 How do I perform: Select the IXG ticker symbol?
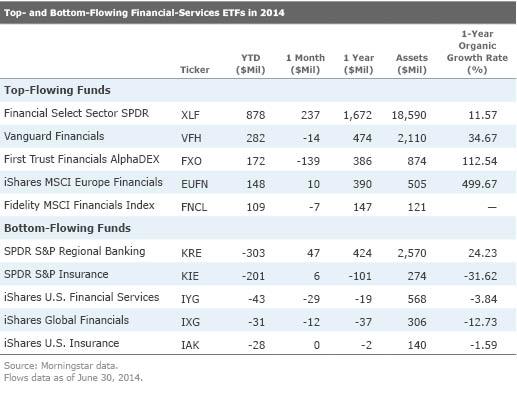pyautogui.click(x=190, y=322)
